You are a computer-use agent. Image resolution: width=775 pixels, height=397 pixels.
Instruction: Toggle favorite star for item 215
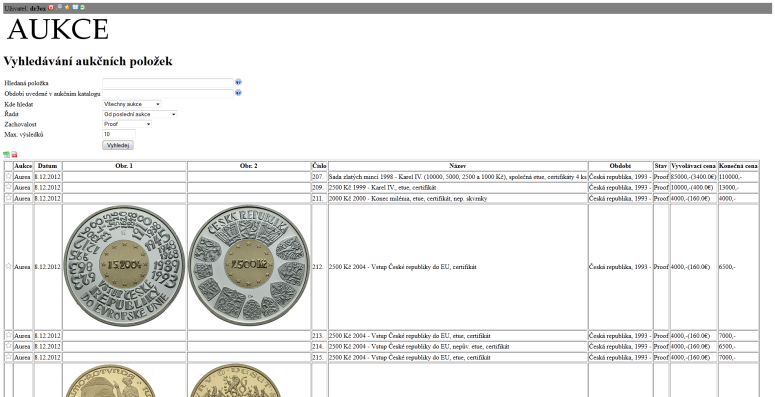click(8, 356)
